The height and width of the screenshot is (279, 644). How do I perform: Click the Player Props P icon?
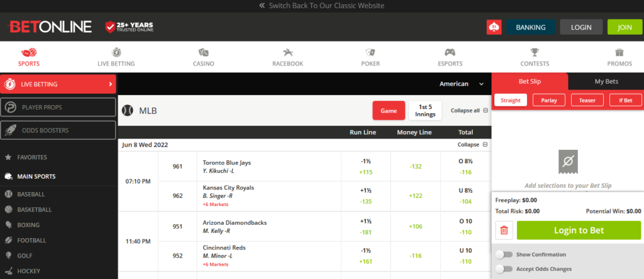(10, 108)
